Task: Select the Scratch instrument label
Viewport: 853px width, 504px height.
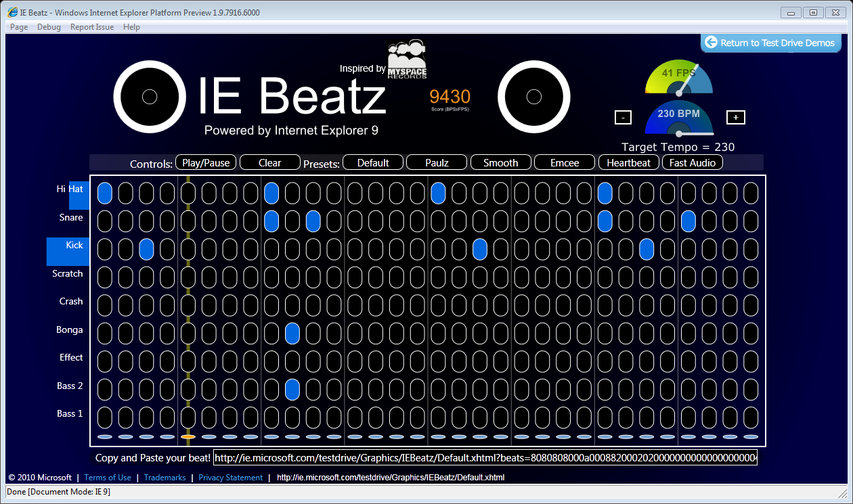Action: coord(68,274)
